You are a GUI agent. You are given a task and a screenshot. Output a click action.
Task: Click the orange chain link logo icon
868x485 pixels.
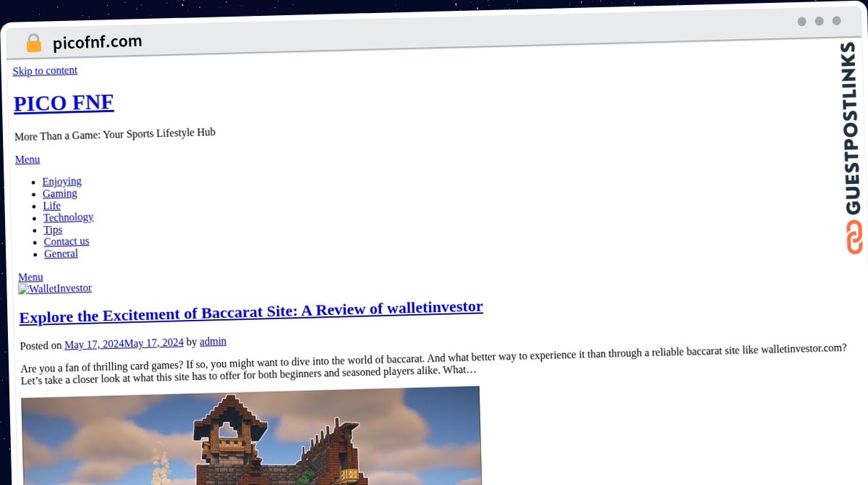coord(854,237)
